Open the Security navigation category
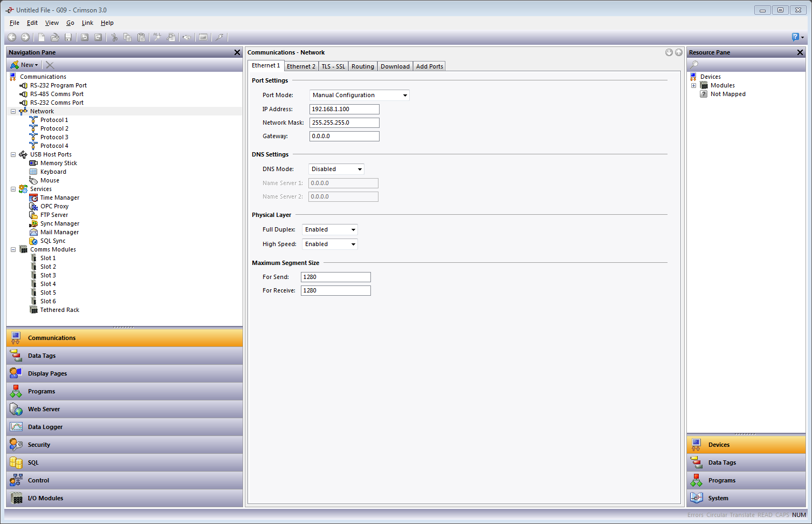The image size is (812, 524). pos(125,445)
